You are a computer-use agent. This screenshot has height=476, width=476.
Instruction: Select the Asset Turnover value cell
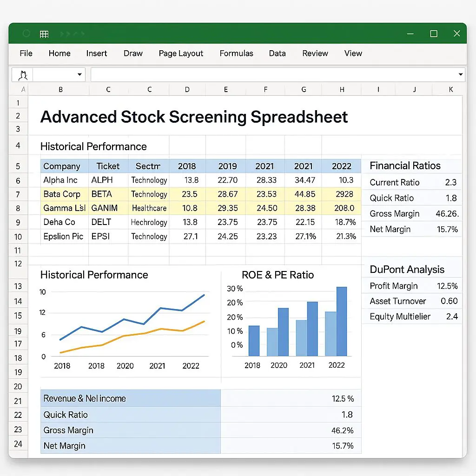point(449,301)
